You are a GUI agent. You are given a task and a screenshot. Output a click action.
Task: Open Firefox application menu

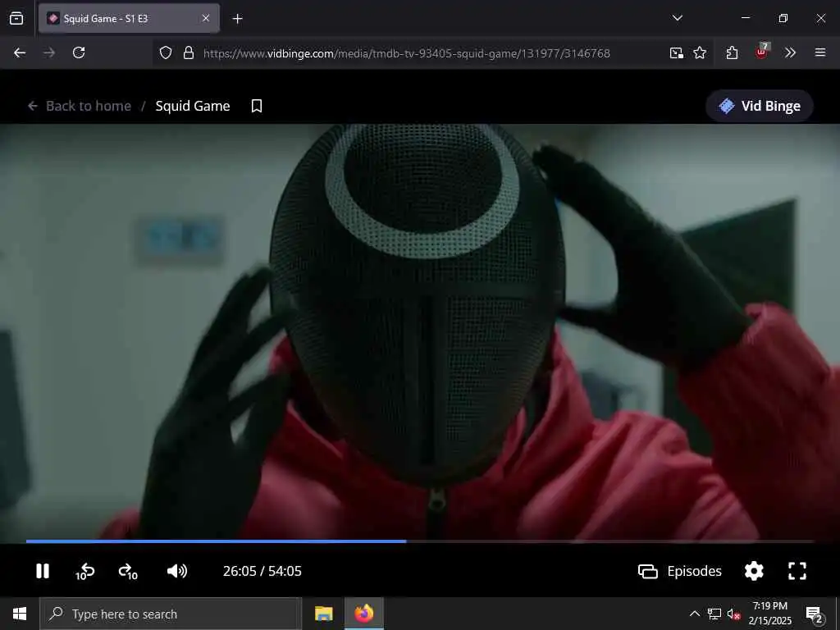point(820,52)
